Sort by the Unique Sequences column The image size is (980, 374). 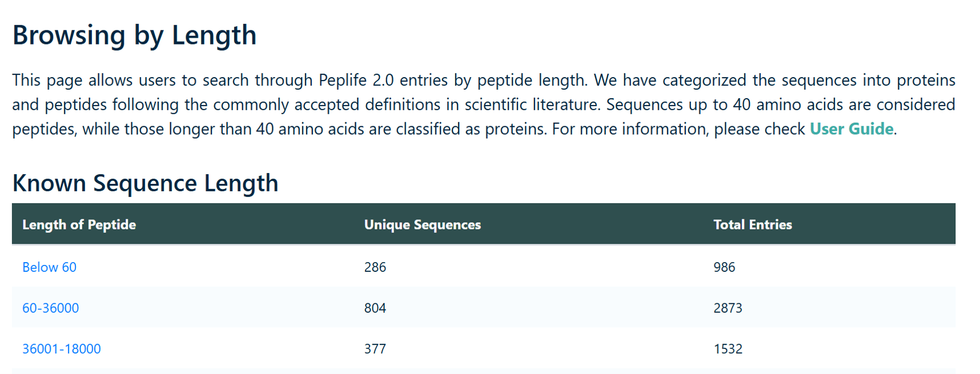[422, 224]
